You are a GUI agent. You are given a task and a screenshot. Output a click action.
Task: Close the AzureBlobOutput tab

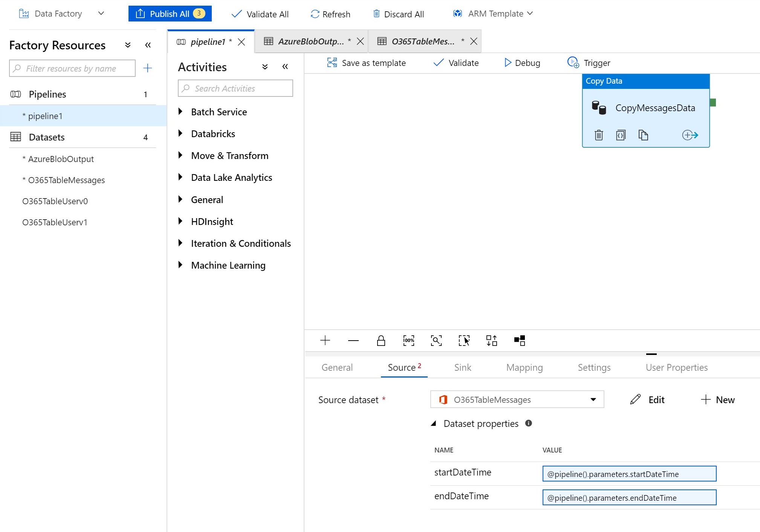360,41
